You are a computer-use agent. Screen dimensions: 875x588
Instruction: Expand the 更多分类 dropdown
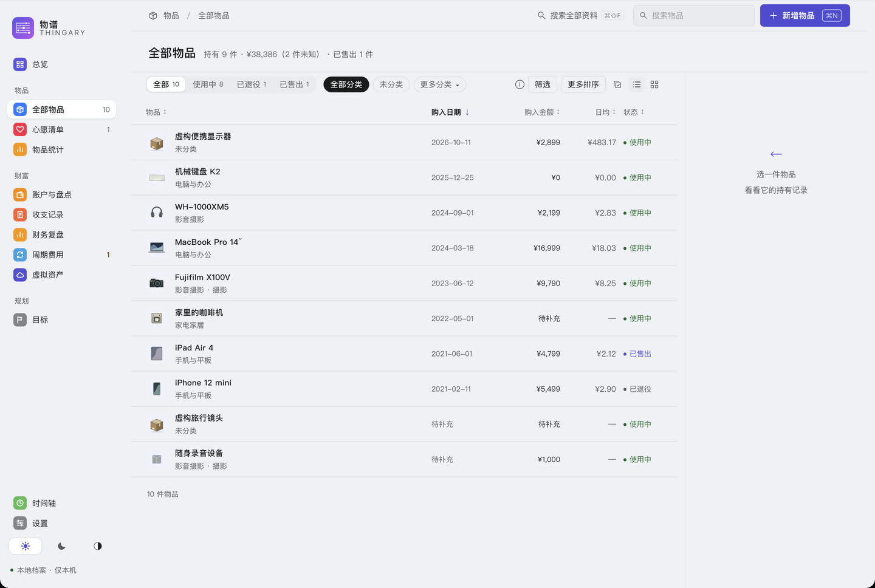click(440, 84)
